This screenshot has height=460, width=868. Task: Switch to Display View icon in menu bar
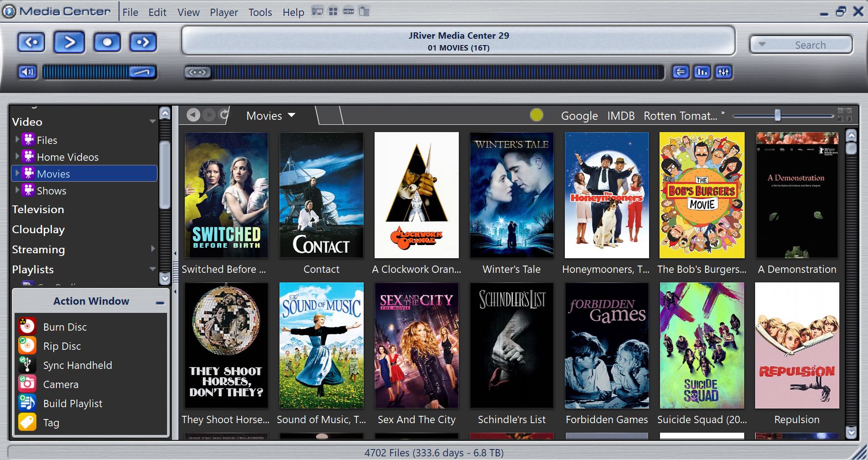tap(317, 11)
